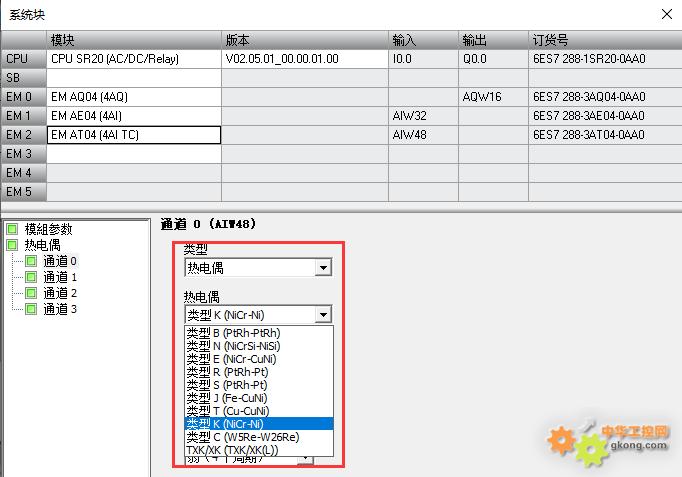682x477 pixels.
Task: Select the CPU row header
Action: point(24,59)
